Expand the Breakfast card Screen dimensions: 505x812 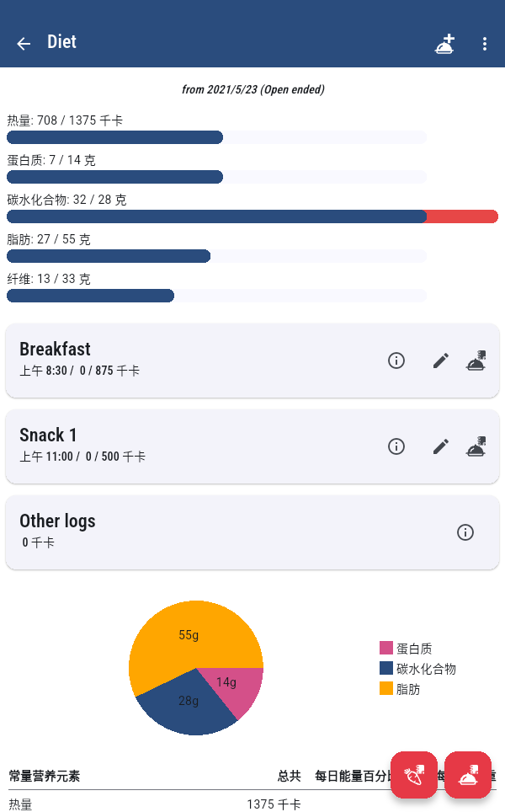coord(168,359)
